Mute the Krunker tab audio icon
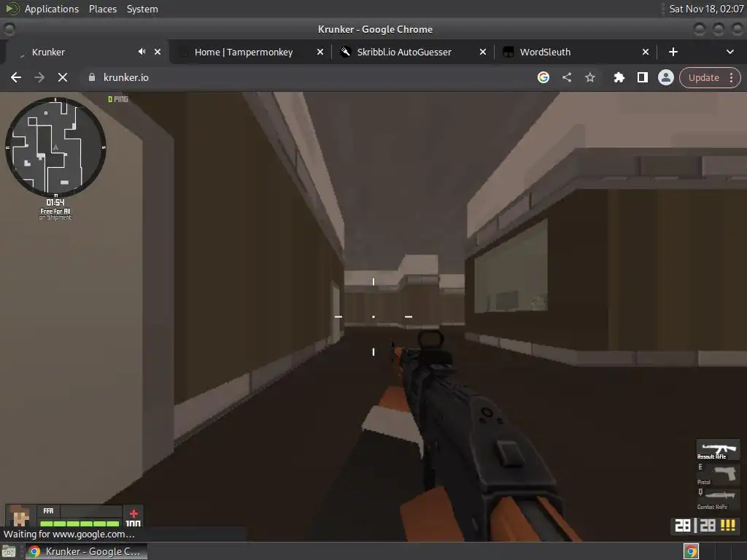 click(x=142, y=52)
